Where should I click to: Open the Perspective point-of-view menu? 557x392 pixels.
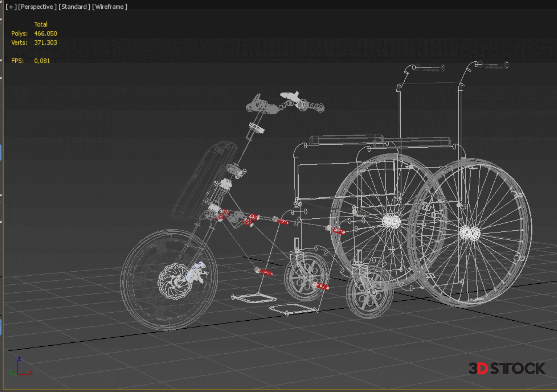click(37, 7)
